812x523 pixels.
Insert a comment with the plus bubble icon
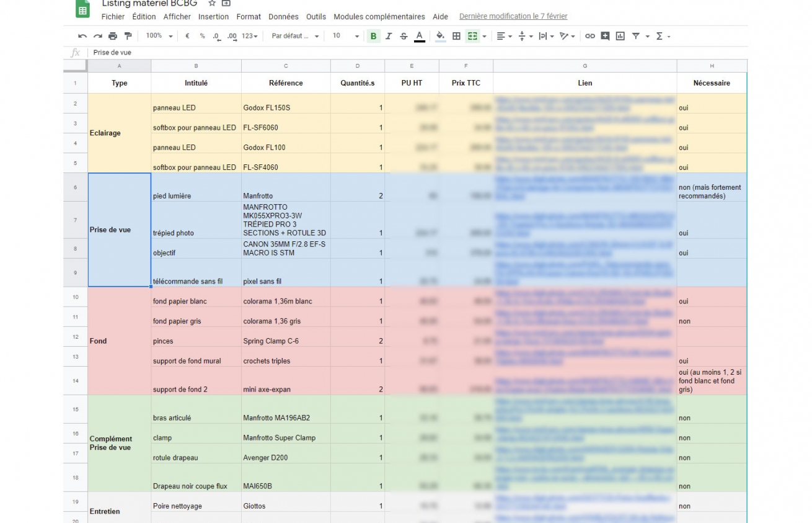pyautogui.click(x=605, y=36)
